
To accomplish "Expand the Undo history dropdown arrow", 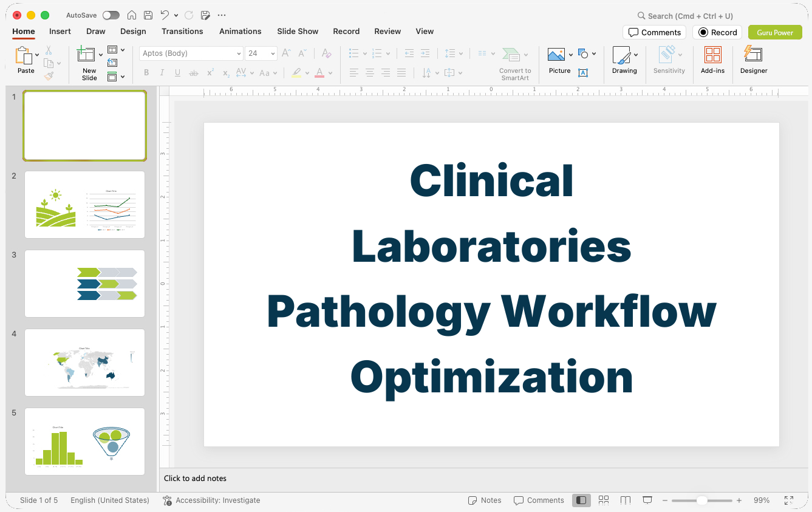I will (x=176, y=15).
